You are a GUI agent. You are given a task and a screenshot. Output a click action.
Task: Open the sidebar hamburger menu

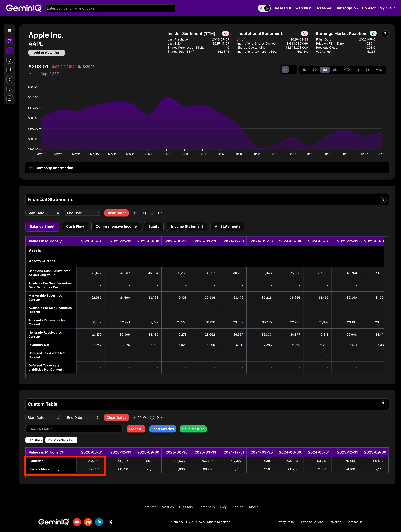coord(10,31)
